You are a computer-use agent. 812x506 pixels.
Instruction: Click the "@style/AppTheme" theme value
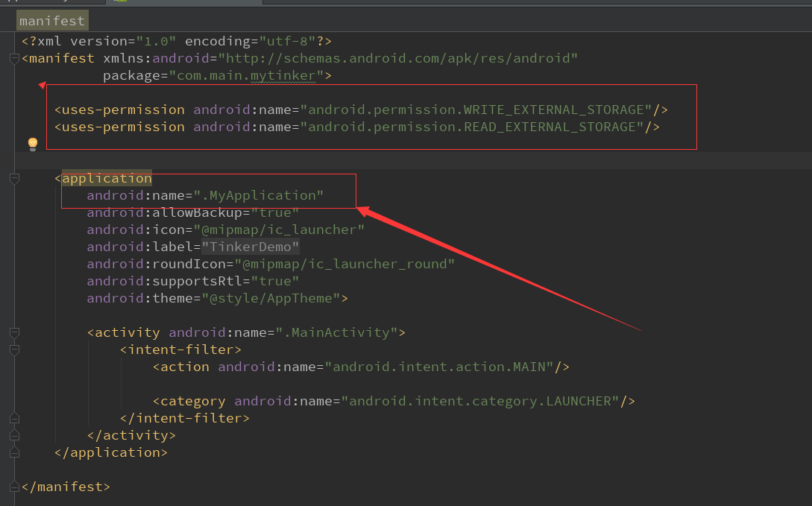(x=271, y=298)
